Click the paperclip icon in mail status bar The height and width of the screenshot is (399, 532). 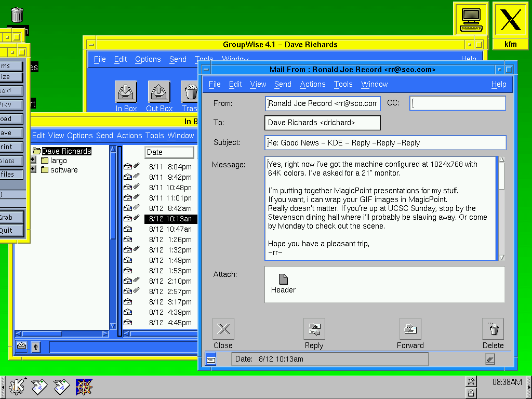[489, 359]
